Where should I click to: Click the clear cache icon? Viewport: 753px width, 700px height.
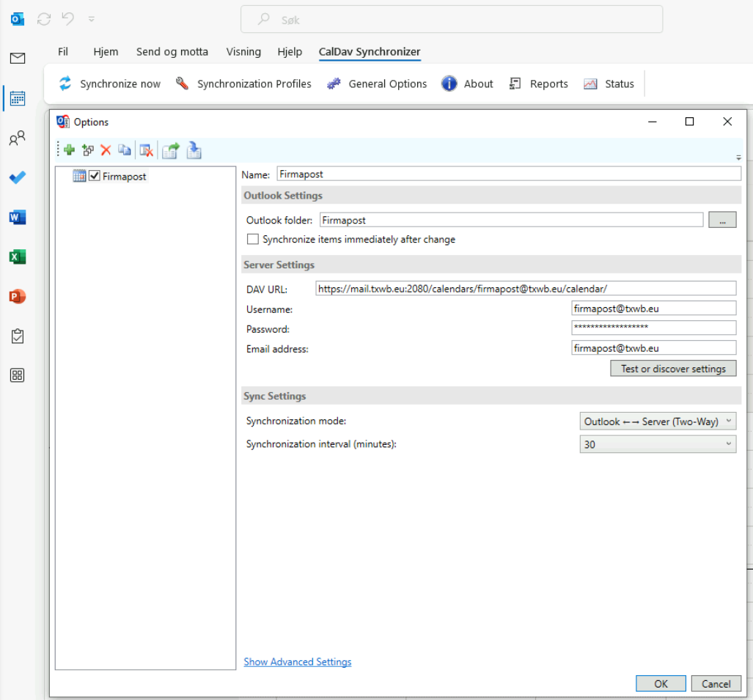[x=147, y=150]
